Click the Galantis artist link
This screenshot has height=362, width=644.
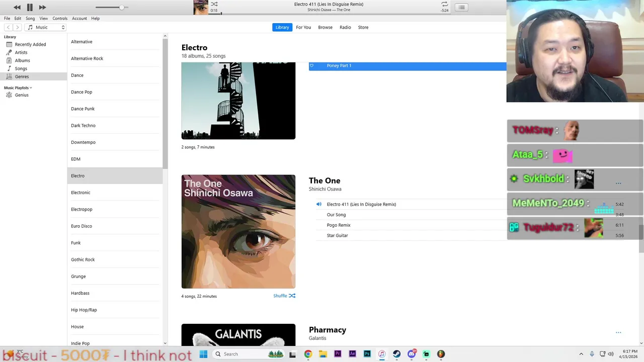(x=317, y=338)
